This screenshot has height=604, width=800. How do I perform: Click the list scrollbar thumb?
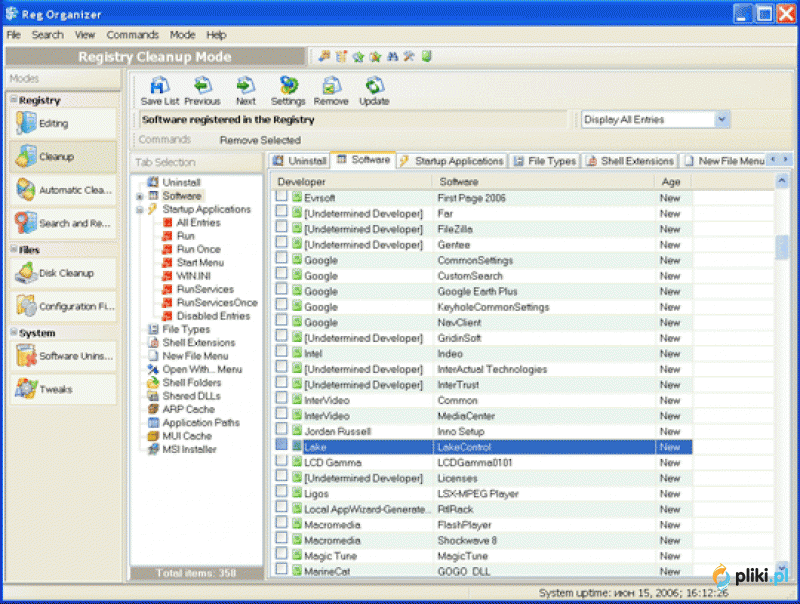point(781,247)
